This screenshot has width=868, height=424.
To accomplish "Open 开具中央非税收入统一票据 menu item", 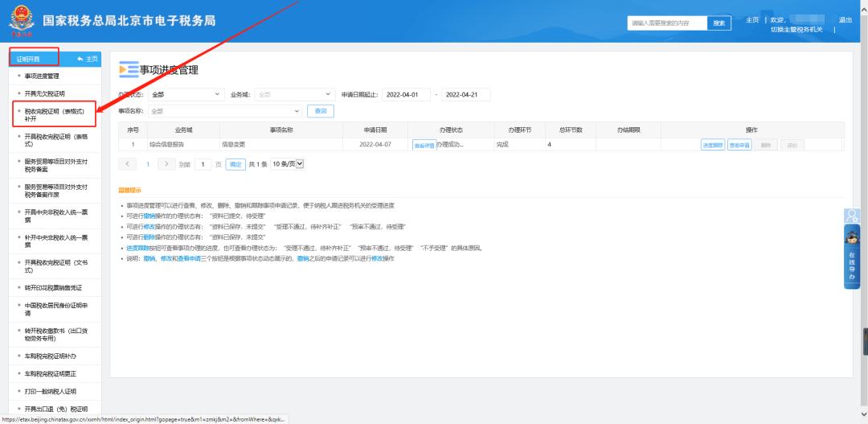I will click(x=55, y=216).
